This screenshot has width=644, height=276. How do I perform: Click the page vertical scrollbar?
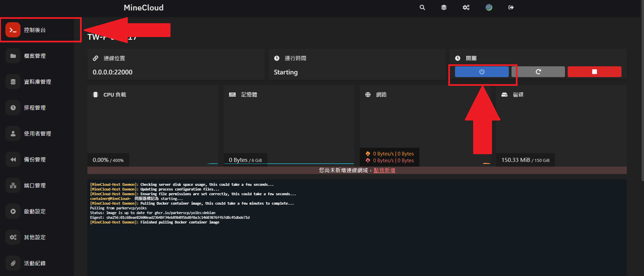[x=643, y=91]
